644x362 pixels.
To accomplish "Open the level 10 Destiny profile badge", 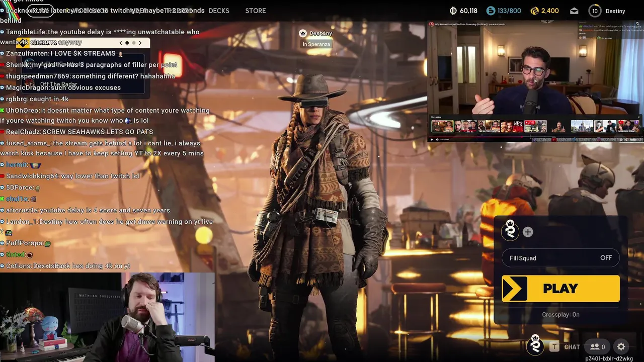I will 595,11.
